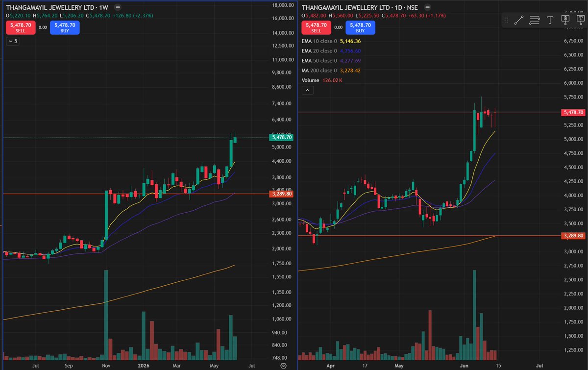Click red 3,289.80 line label on daily axis

pos(574,236)
